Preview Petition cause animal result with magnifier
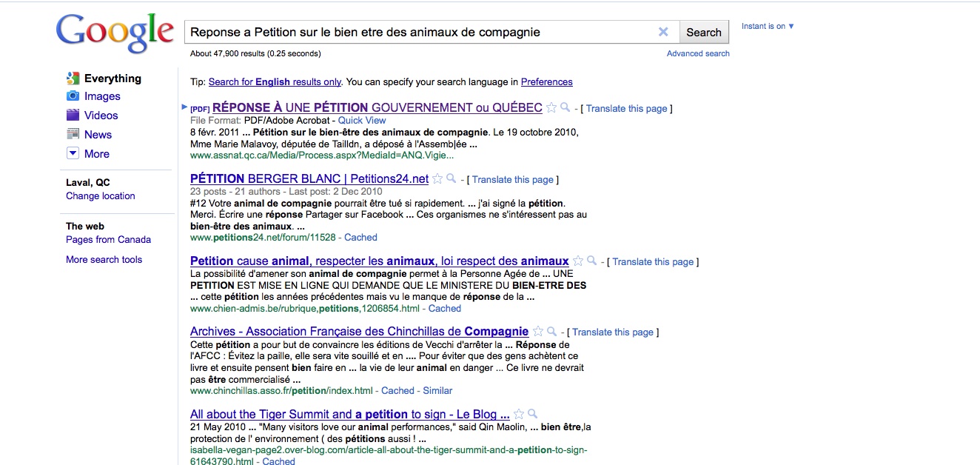Screen dimensions: 980x465 592,261
